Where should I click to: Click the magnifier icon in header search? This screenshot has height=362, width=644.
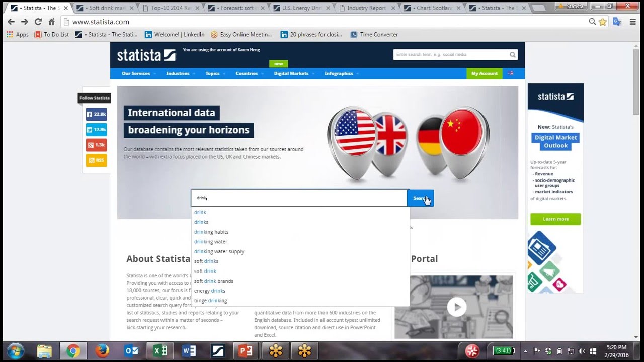tap(512, 55)
